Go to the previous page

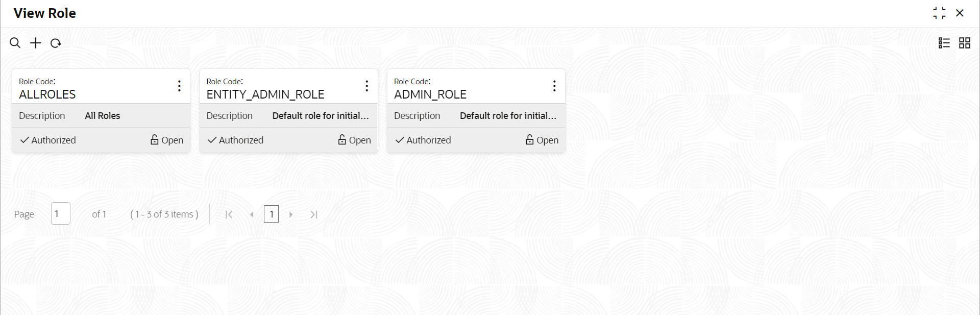(252, 214)
